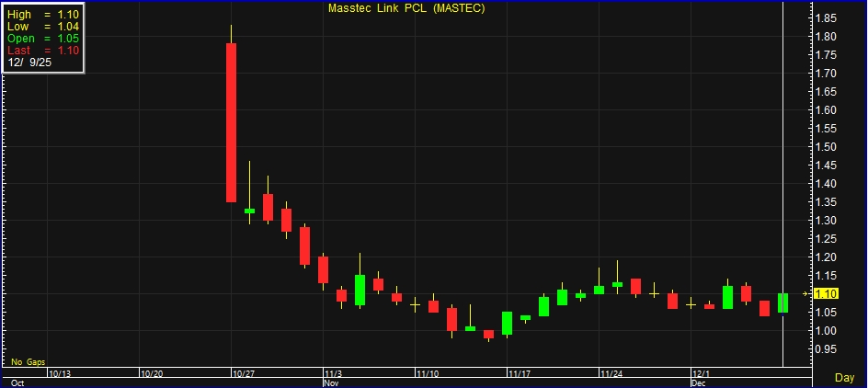Click the 10/13 date label on time axis

60,374
